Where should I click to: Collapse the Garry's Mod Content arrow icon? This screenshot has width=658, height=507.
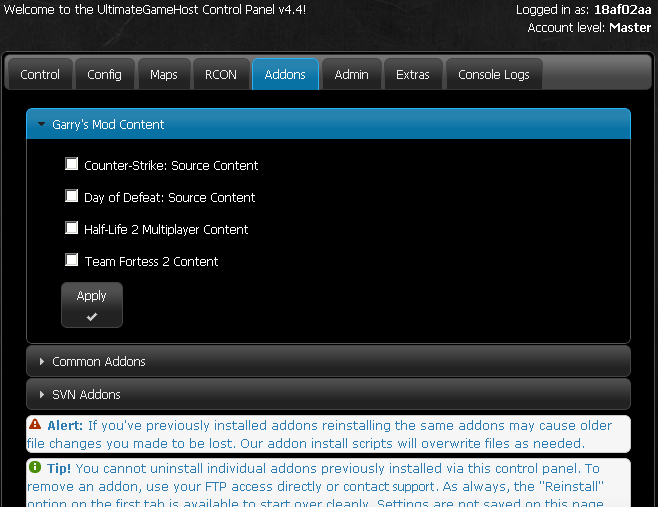tap(41, 124)
